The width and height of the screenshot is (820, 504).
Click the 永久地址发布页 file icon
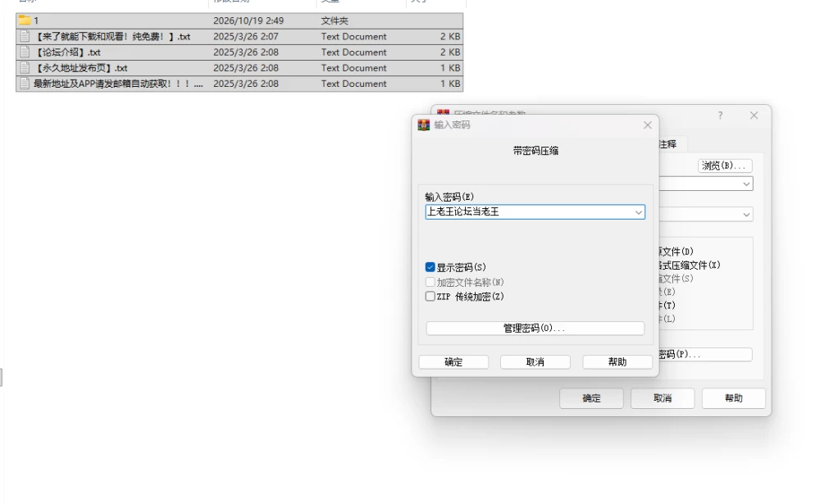click(25, 67)
